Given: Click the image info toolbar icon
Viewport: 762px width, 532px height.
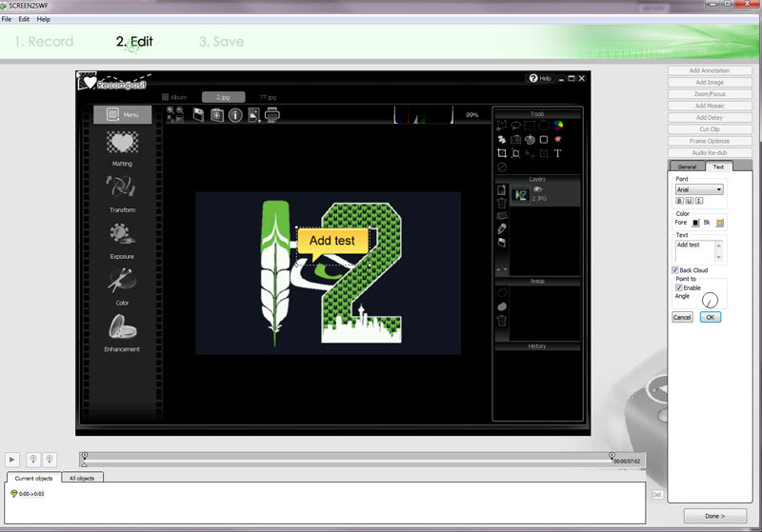Looking at the screenshot, I should coord(235,115).
